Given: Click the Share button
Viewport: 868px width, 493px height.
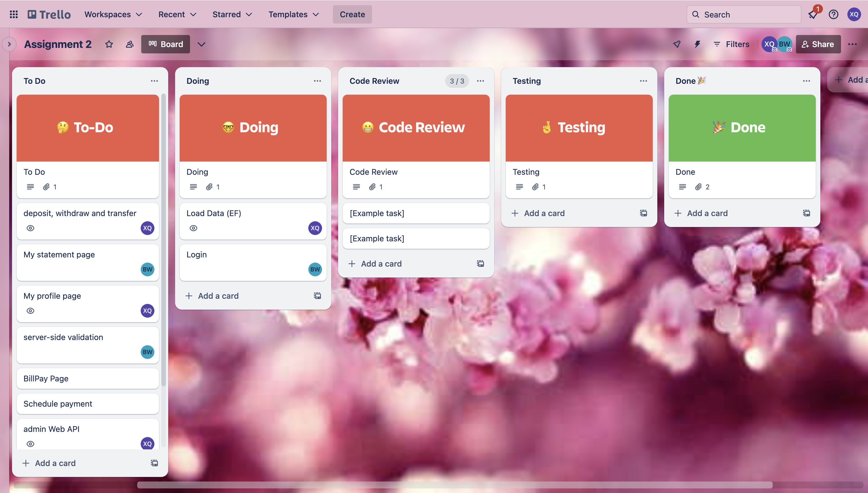Looking at the screenshot, I should click(x=818, y=44).
